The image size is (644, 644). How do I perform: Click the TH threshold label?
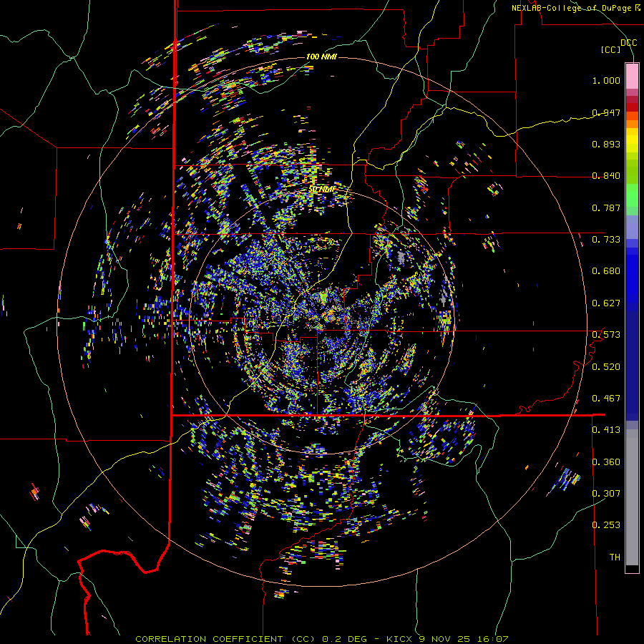coord(615,557)
